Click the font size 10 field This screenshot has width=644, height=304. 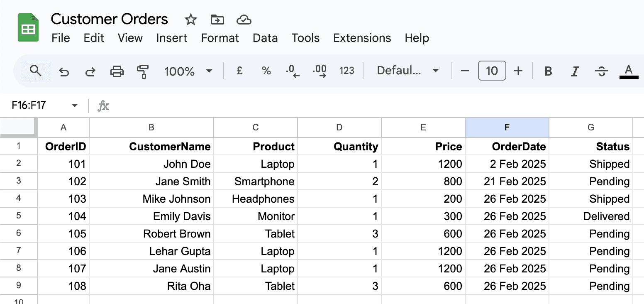492,71
